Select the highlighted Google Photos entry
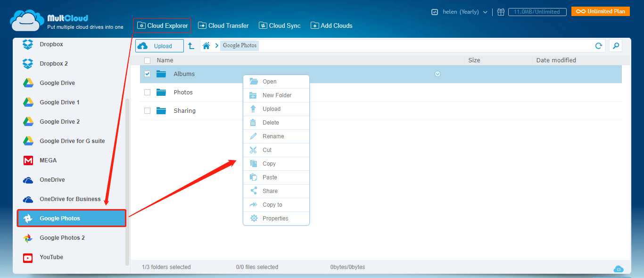The image size is (644, 278). pos(72,219)
